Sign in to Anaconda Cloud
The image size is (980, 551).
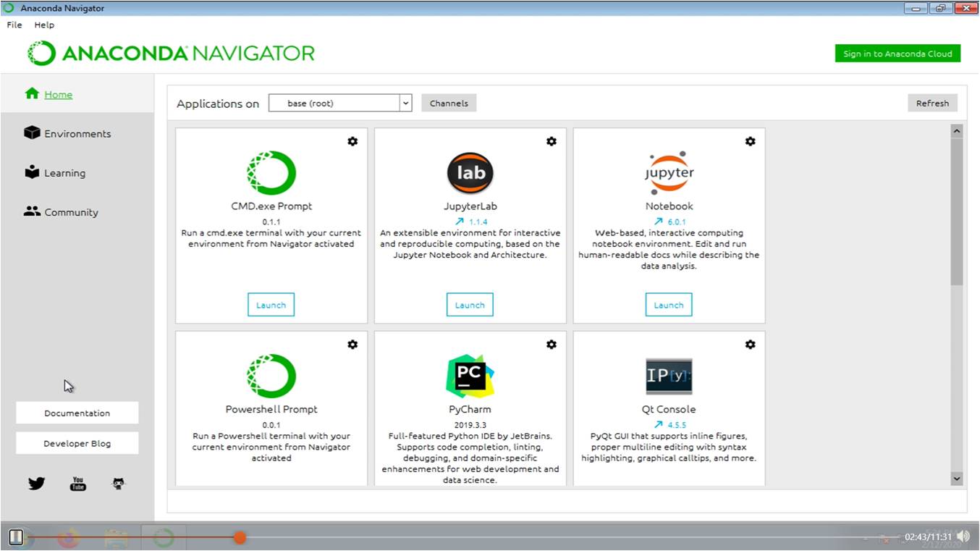pyautogui.click(x=897, y=53)
